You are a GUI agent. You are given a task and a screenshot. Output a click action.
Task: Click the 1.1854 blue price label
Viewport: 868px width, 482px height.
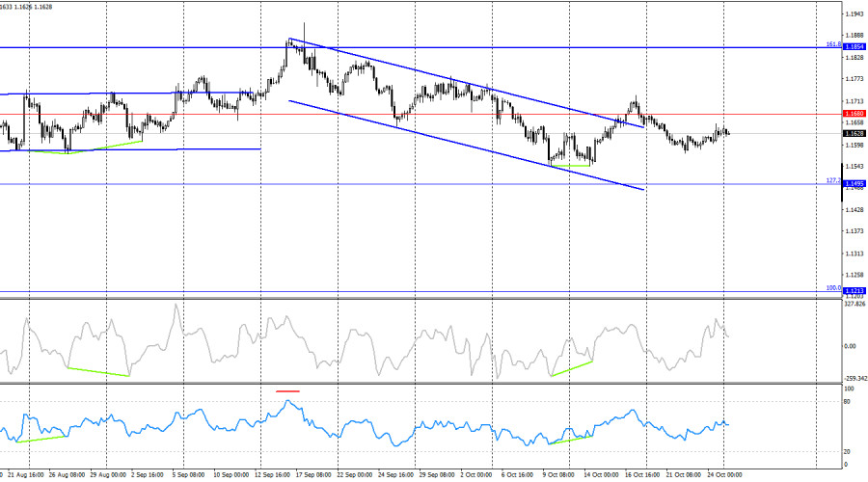[x=854, y=46]
